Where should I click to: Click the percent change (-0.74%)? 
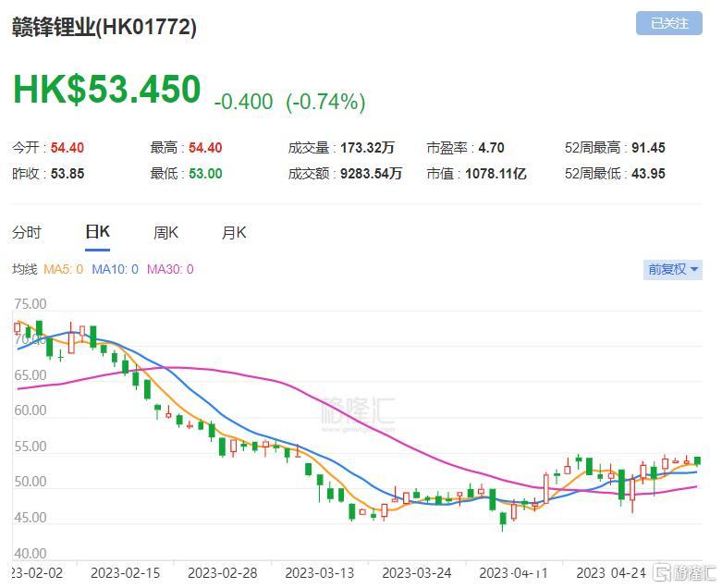[x=325, y=102]
